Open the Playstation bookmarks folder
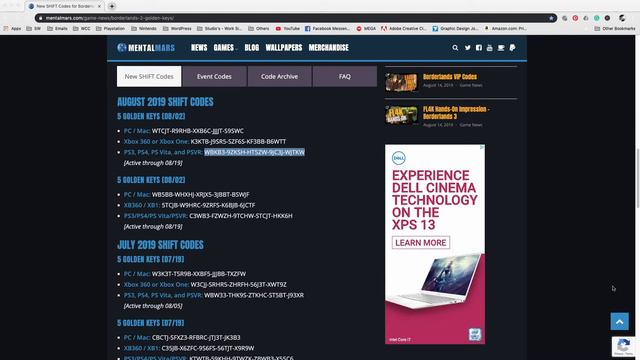This screenshot has width=640, height=360. [x=111, y=29]
